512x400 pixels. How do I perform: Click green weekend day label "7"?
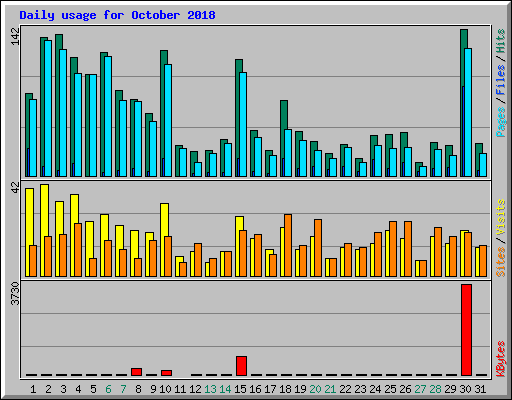123,389
